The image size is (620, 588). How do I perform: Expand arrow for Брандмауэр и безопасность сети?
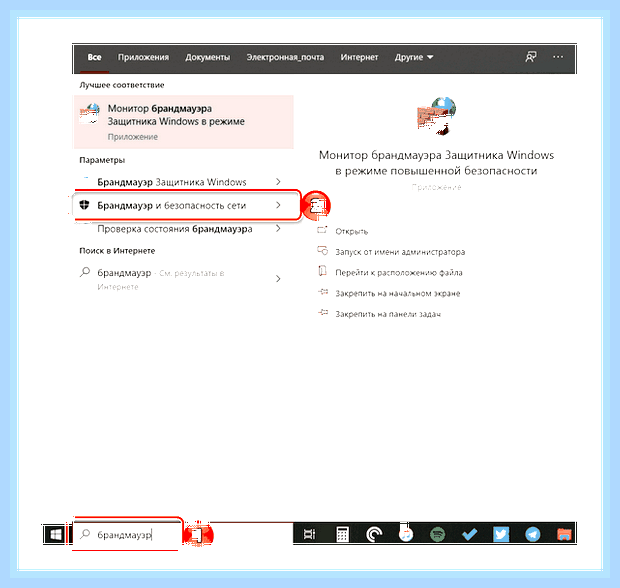(x=278, y=205)
